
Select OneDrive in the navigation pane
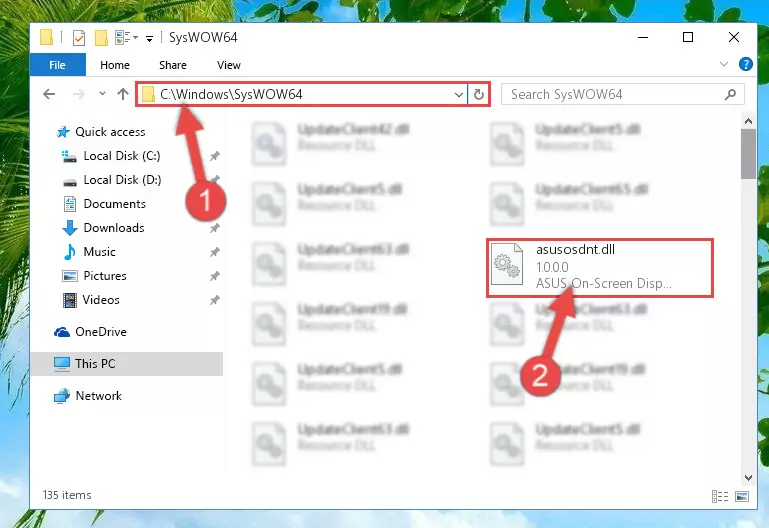pyautogui.click(x=101, y=332)
